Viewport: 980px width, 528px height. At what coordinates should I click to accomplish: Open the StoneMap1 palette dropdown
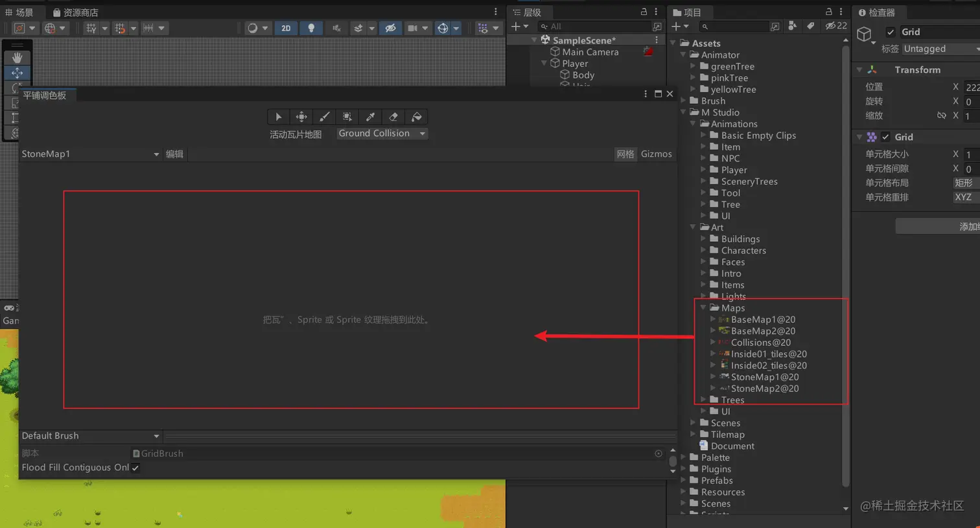click(x=90, y=154)
